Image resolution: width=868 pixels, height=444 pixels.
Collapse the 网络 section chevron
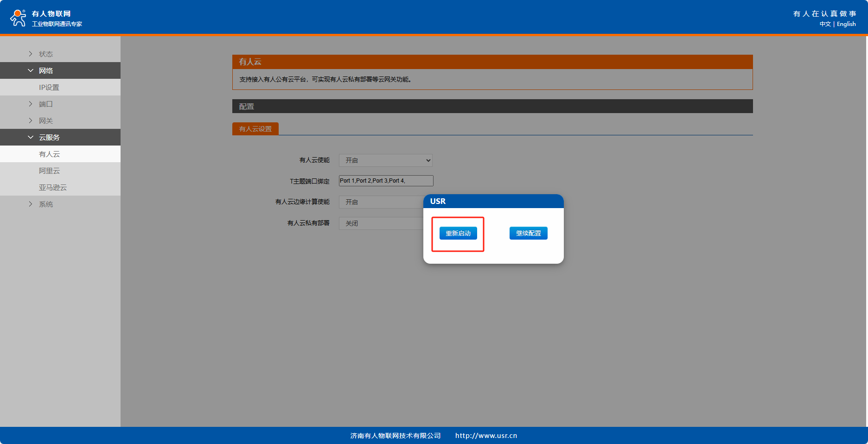31,70
